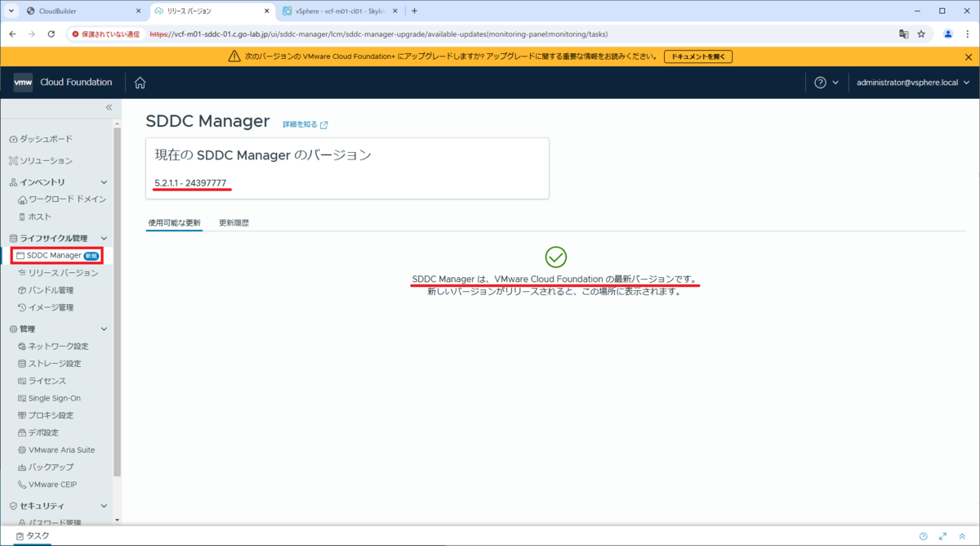Open the 更新履歴 tab

[234, 222]
